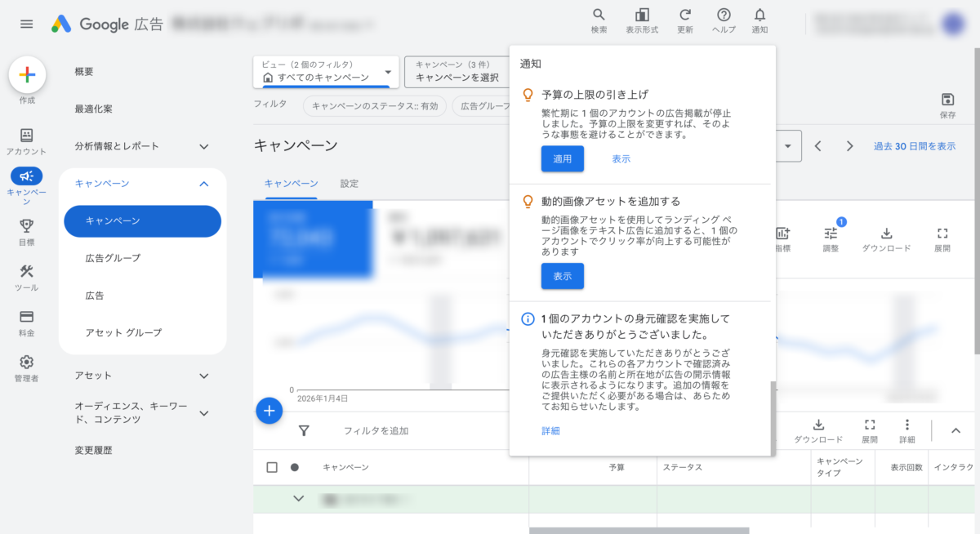Open the notifications bell icon
This screenshot has height=534, width=980.
tap(759, 16)
